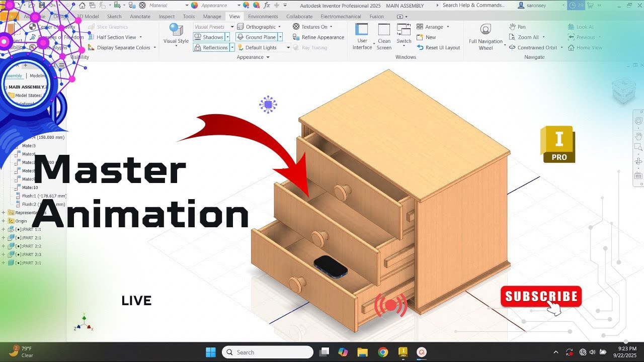Screen dimensions: 644x362
Task: Activate Clean Screen mode
Action: pyautogui.click(x=384, y=36)
